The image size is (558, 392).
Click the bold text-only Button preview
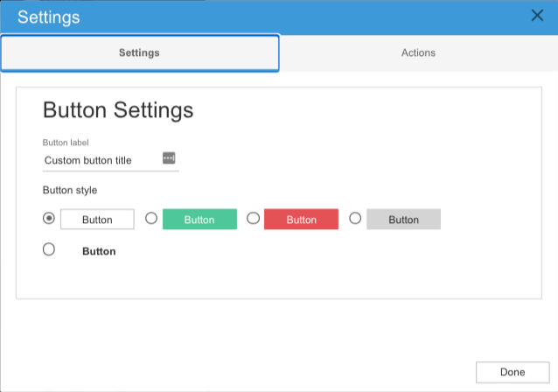[x=99, y=251]
